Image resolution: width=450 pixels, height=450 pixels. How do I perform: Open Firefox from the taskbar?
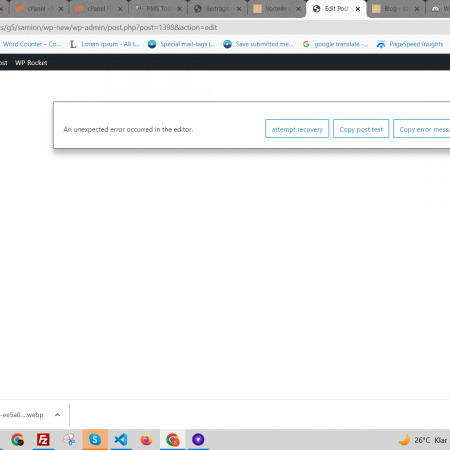146,439
